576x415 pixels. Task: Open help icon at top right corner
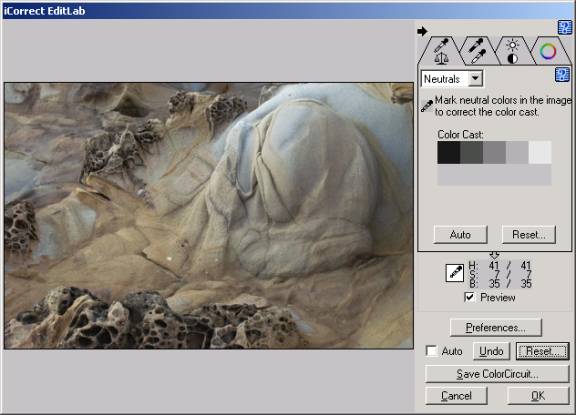pos(565,28)
